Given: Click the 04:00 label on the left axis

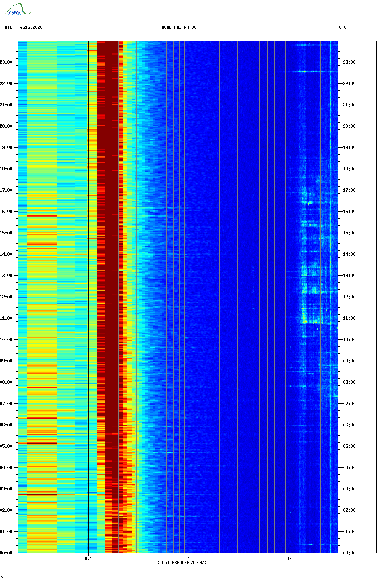Looking at the screenshot, I should click(x=6, y=468).
